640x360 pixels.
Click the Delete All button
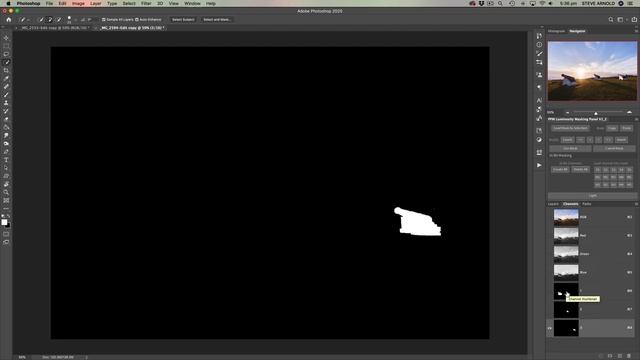point(580,169)
